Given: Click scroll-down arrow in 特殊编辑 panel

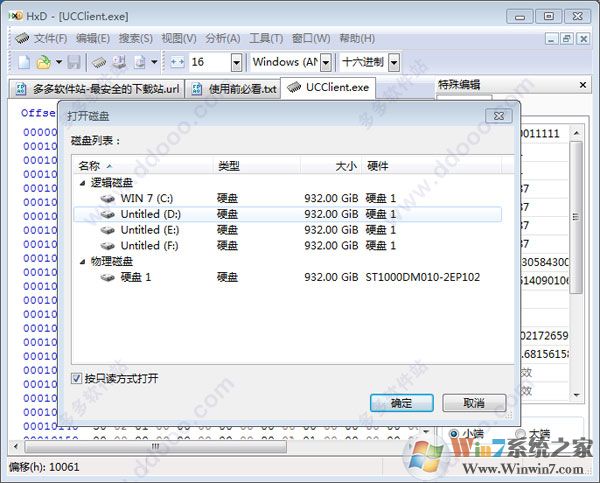Looking at the screenshot, I should pyautogui.click(x=576, y=395).
